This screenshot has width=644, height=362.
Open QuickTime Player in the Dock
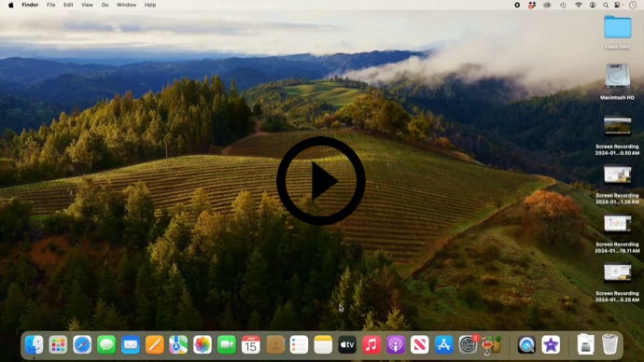click(x=526, y=344)
